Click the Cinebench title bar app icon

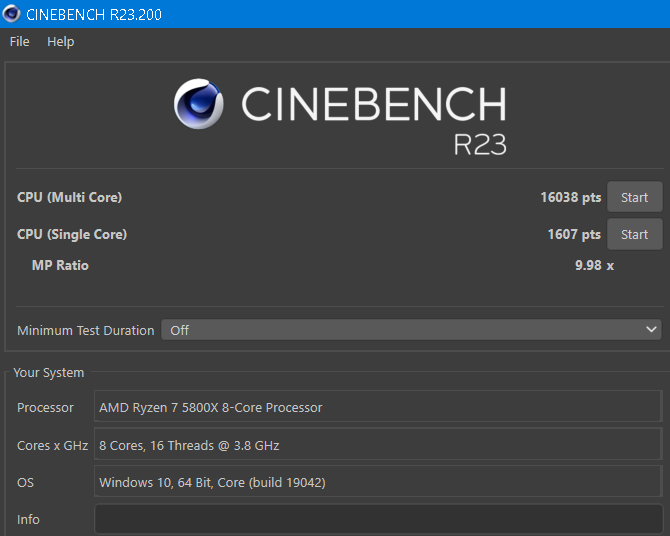tap(11, 14)
